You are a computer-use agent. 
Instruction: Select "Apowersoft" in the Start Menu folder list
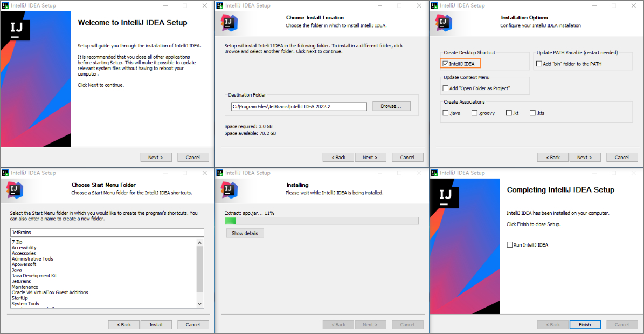24,264
